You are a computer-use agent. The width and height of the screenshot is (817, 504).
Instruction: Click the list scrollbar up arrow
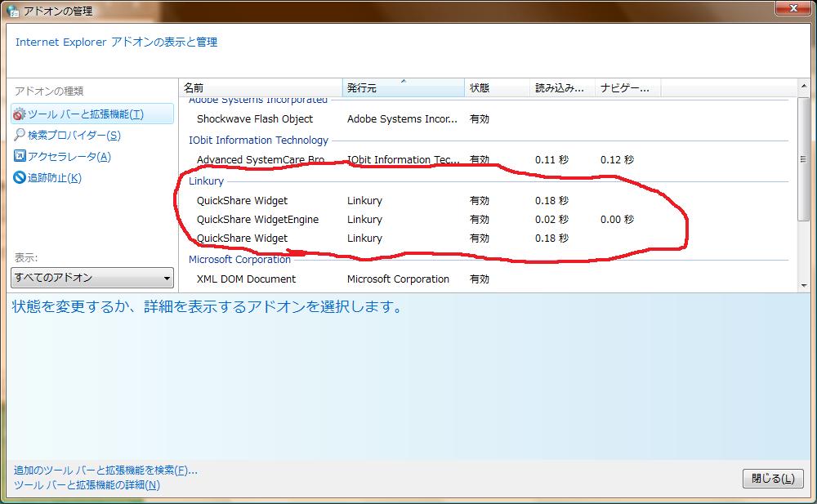pos(803,86)
